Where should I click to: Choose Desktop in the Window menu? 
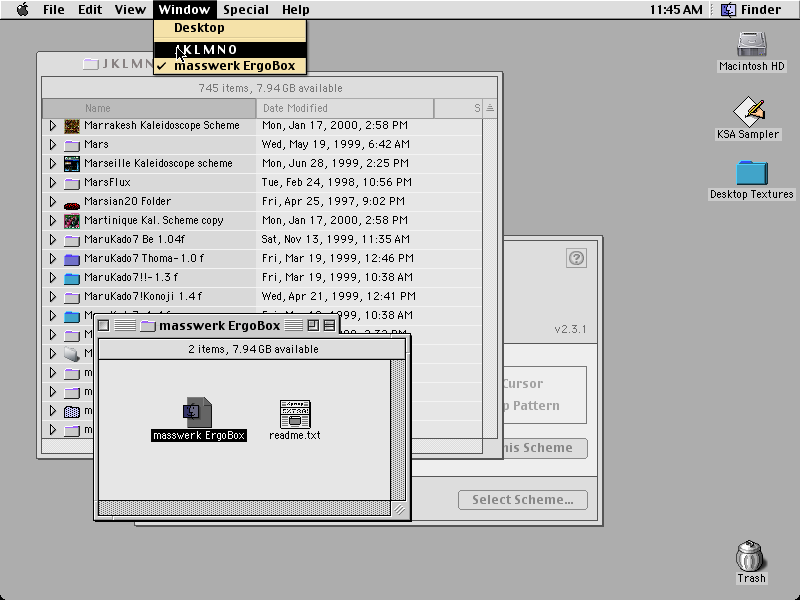pyautogui.click(x=230, y=28)
